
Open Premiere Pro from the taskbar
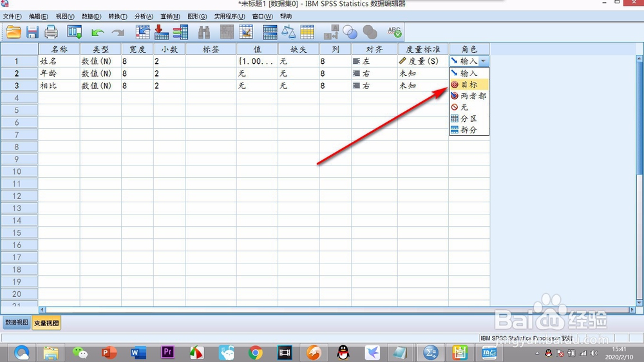(167, 352)
